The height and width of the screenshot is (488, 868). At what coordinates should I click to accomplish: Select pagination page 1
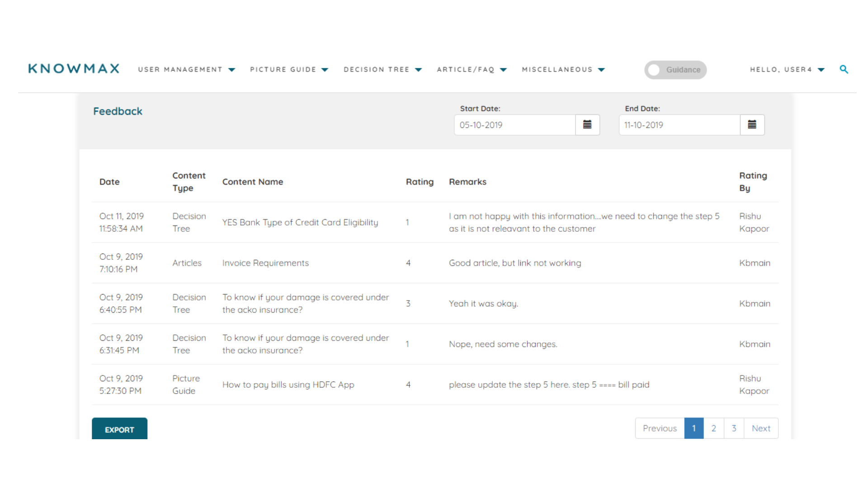(x=694, y=428)
